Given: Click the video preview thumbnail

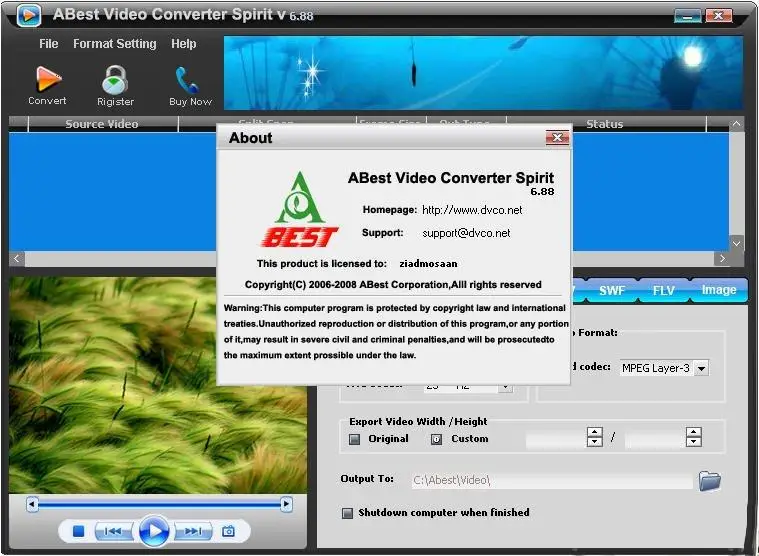Looking at the screenshot, I should click(x=157, y=385).
